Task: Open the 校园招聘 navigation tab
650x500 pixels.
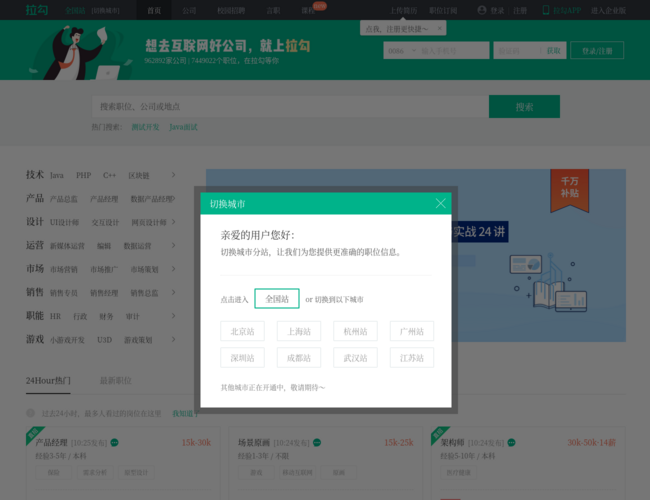Action: [x=231, y=10]
